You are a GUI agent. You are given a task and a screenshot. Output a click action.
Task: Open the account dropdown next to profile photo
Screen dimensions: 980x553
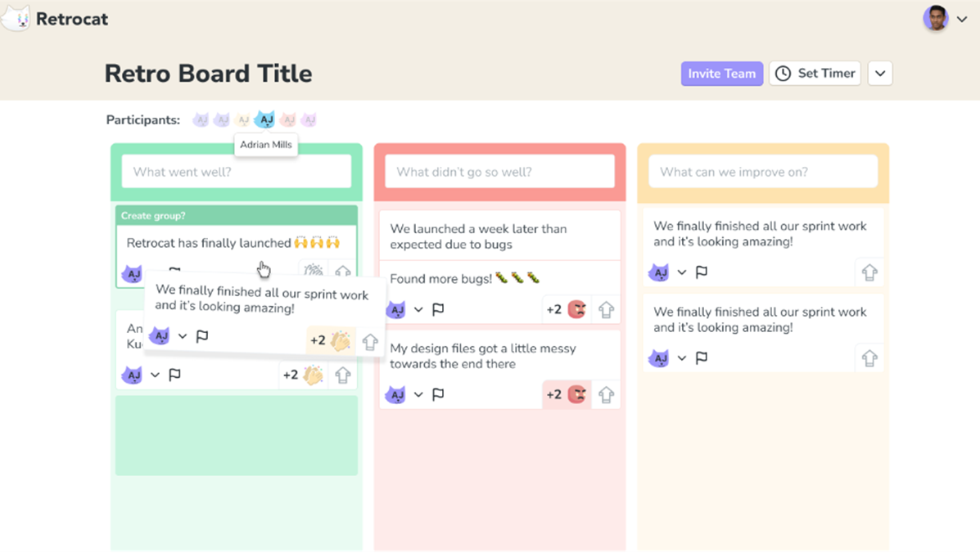coord(962,19)
